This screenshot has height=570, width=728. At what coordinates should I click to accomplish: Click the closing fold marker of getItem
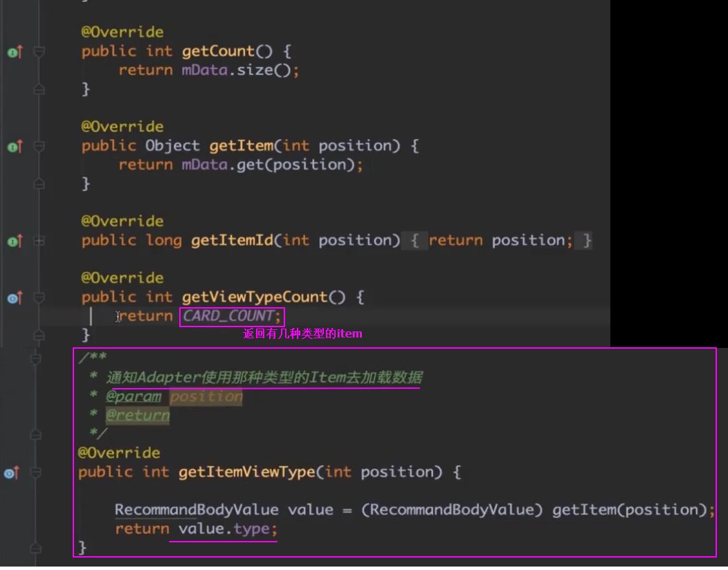pos(39,184)
